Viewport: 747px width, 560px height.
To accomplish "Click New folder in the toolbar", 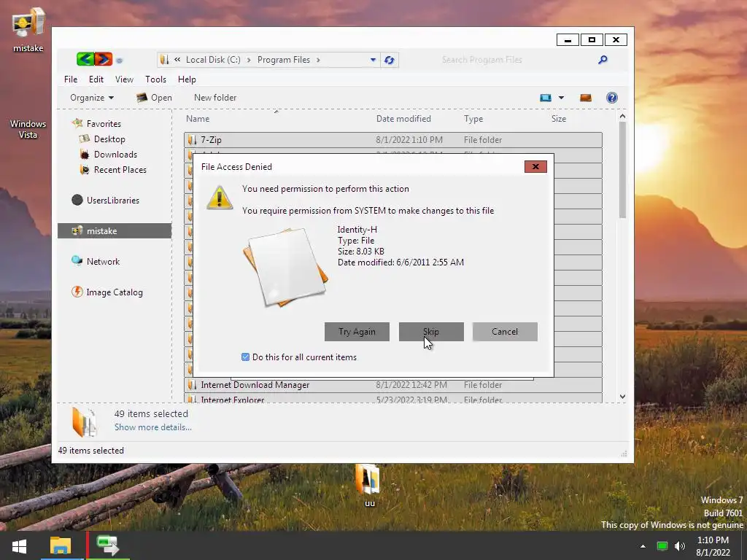I will pyautogui.click(x=215, y=98).
